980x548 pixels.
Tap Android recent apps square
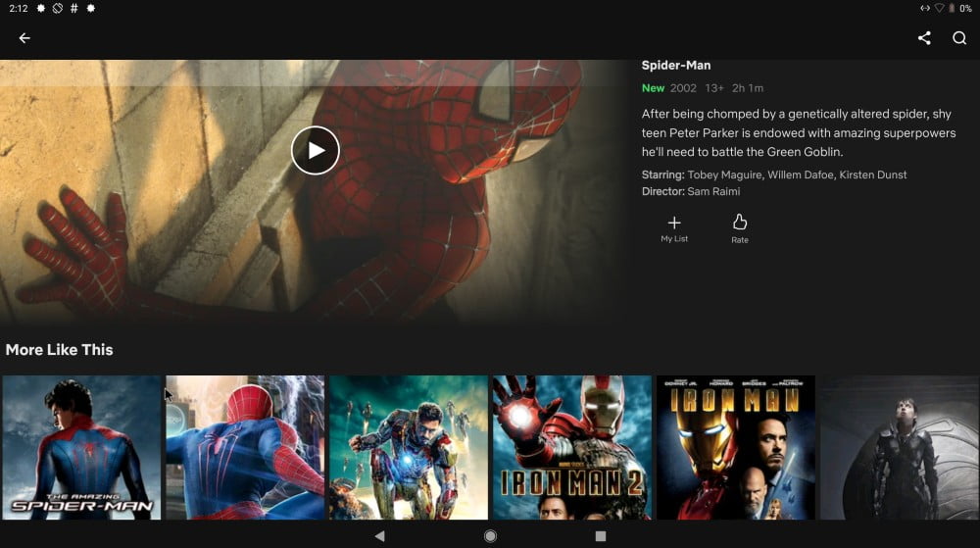(x=601, y=535)
